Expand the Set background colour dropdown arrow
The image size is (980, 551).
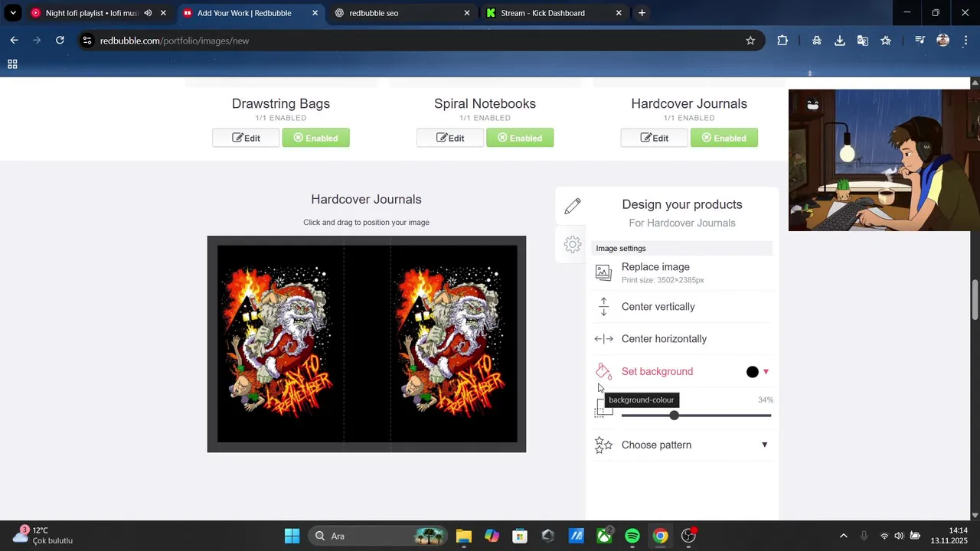[766, 372]
